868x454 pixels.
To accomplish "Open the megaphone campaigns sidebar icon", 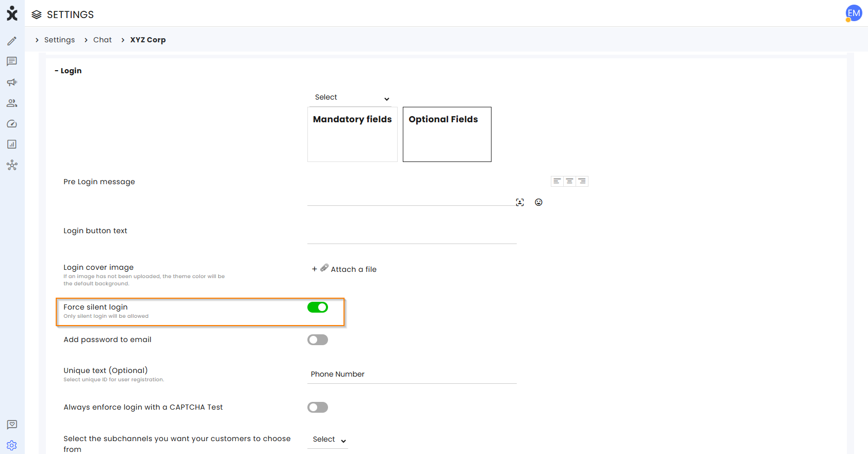I will tap(12, 82).
